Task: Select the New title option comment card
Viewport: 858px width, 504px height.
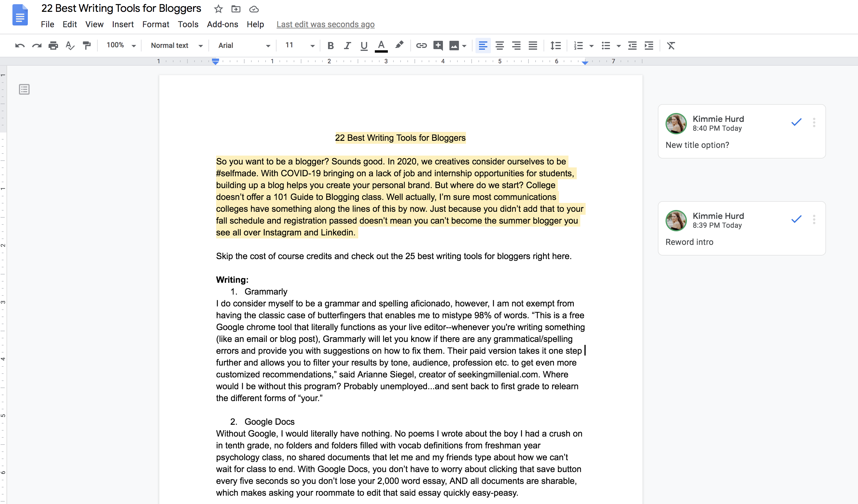Action: point(742,131)
